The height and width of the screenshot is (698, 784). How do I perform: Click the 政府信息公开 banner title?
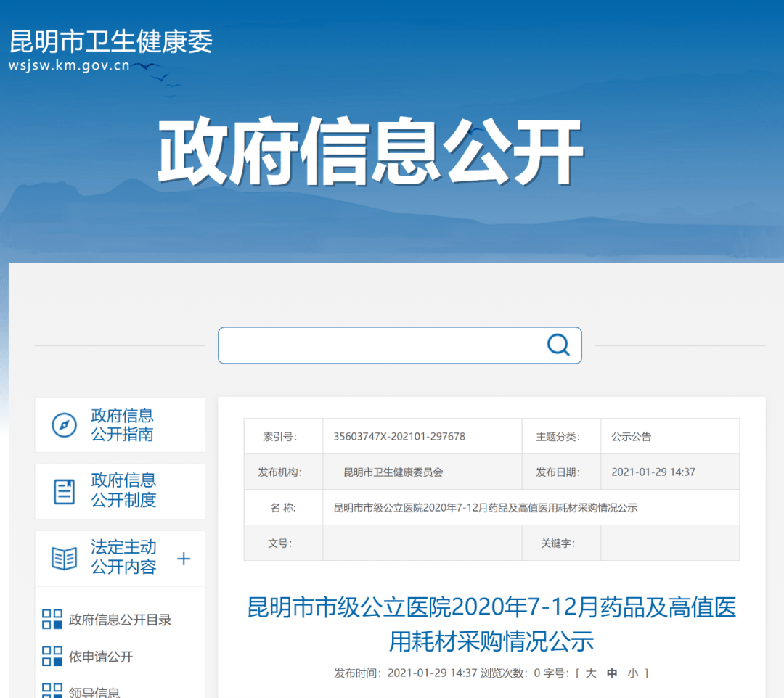(x=370, y=151)
